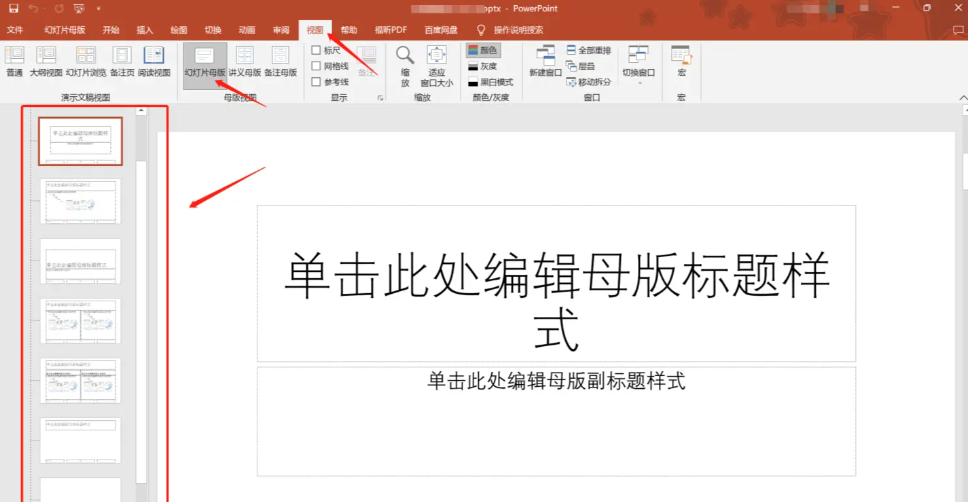
Task: Select the 视图 view tab
Action: (x=315, y=30)
